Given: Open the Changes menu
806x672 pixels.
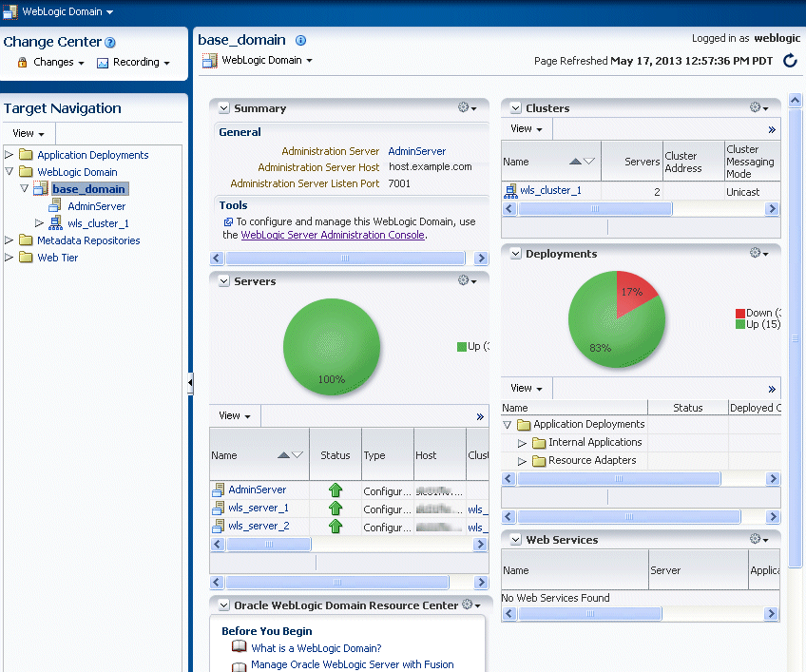Looking at the screenshot, I should coord(58,62).
